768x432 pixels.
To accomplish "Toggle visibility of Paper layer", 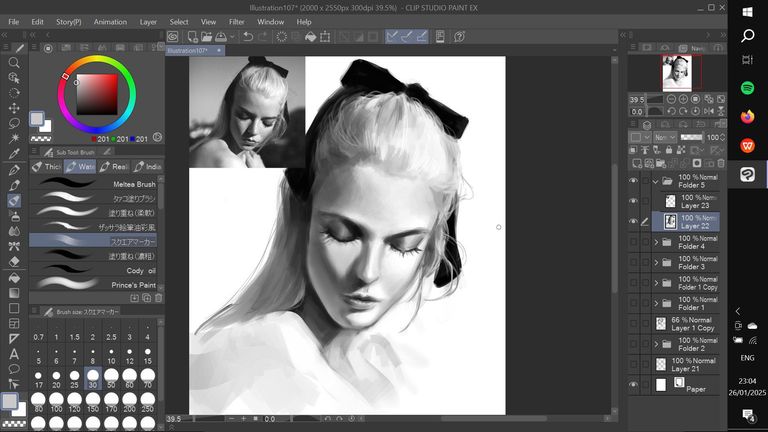I will pyautogui.click(x=633, y=385).
